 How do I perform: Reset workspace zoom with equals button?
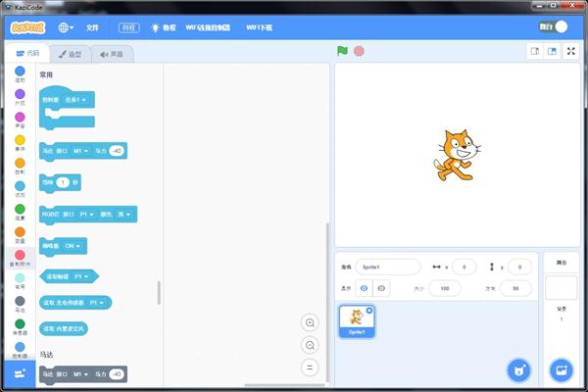click(x=310, y=367)
